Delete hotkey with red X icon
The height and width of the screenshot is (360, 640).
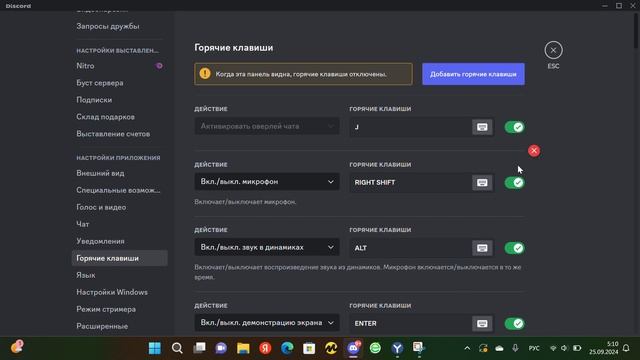(x=533, y=151)
